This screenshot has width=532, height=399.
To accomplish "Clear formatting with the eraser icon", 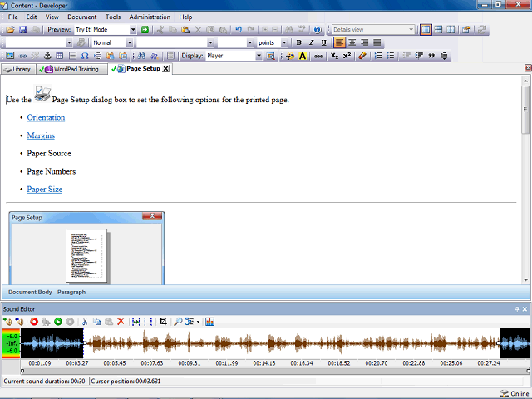I will coord(362,56).
